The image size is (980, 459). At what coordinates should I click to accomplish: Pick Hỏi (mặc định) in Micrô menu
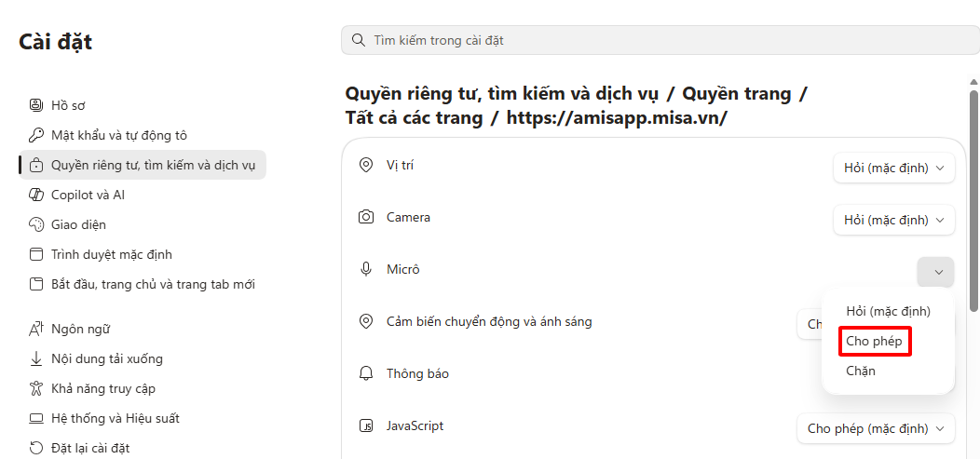tap(888, 311)
